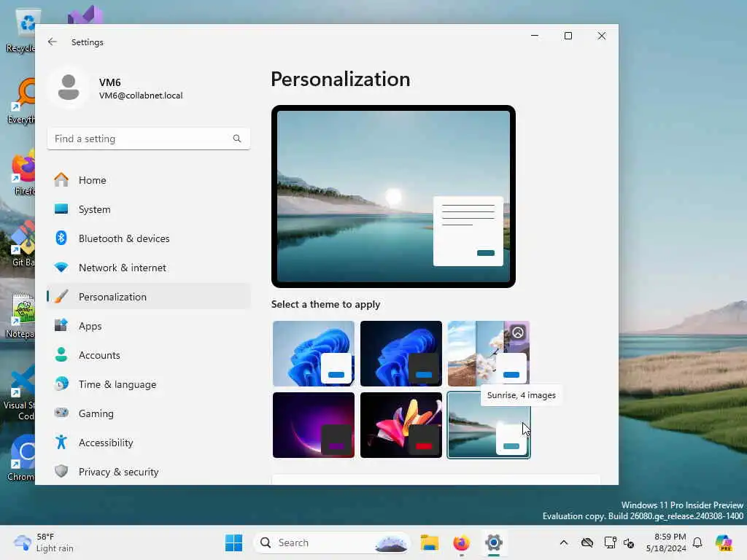Screen dimensions: 747x560
Task: Open the clock showing 8:59 PM
Action: [666, 542]
